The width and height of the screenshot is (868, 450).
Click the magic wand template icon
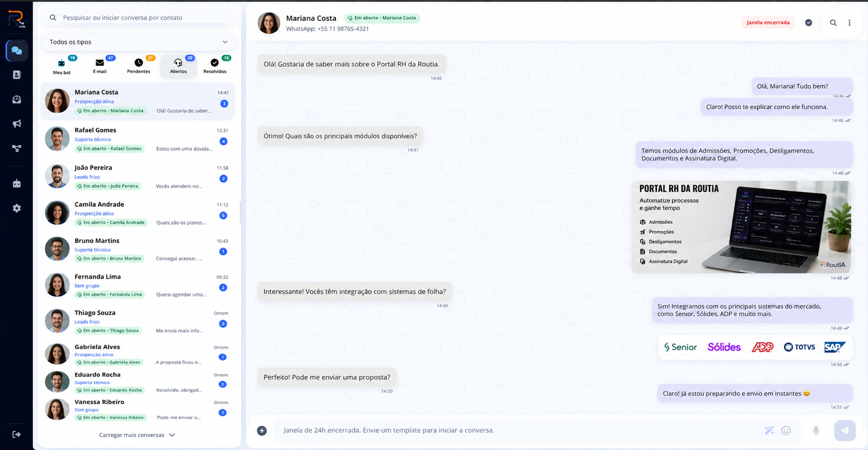(x=769, y=430)
